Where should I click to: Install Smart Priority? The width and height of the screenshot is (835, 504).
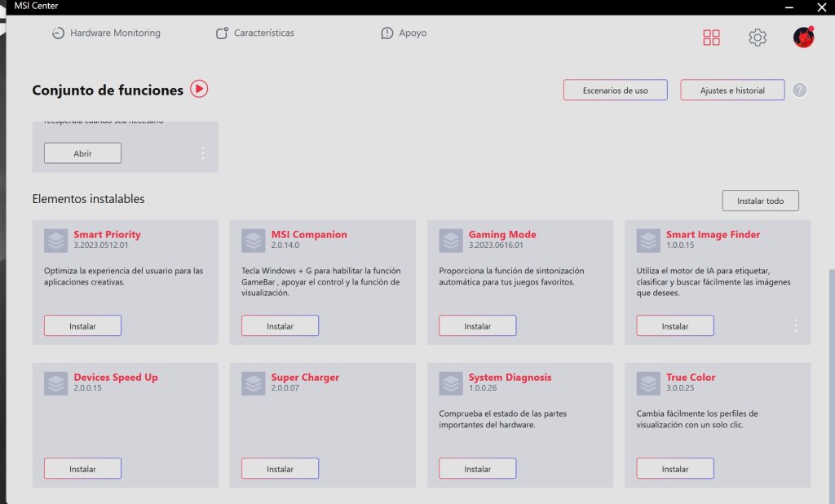[x=82, y=325]
